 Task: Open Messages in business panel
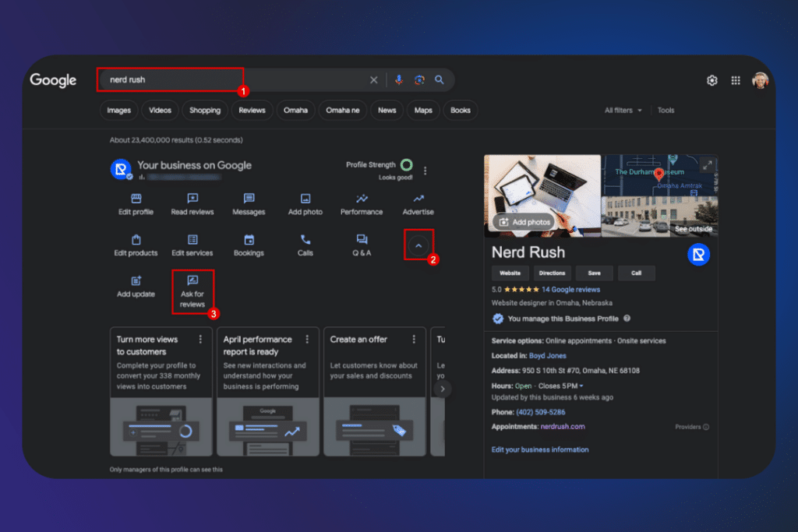click(249, 199)
